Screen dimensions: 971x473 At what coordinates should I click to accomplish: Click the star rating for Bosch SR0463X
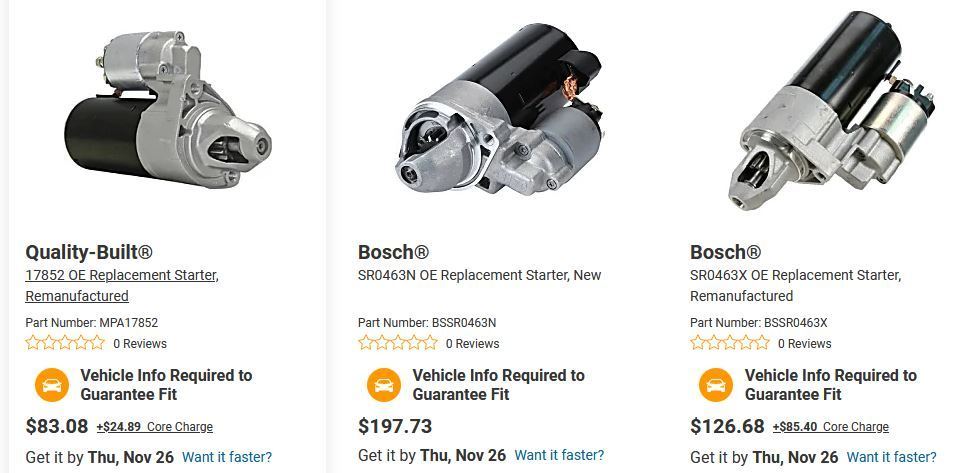pyautogui.click(x=730, y=343)
